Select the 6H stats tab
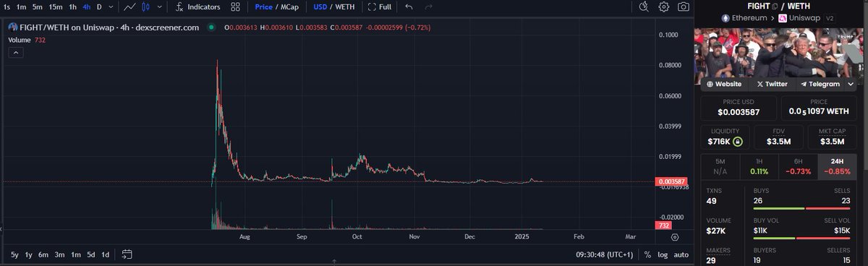868x266 pixels. [x=799, y=166]
